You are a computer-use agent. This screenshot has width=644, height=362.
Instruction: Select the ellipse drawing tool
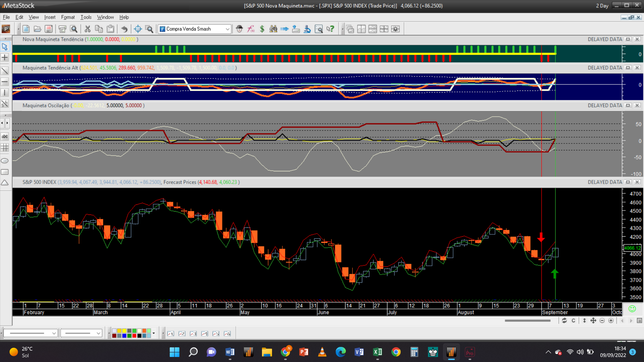tap(5, 161)
